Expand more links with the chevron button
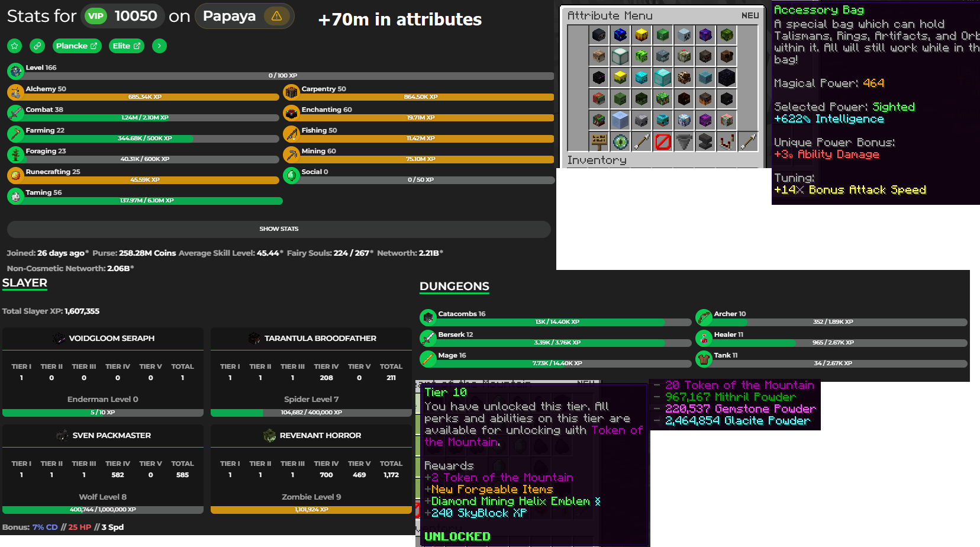980x547 pixels. [x=159, y=46]
